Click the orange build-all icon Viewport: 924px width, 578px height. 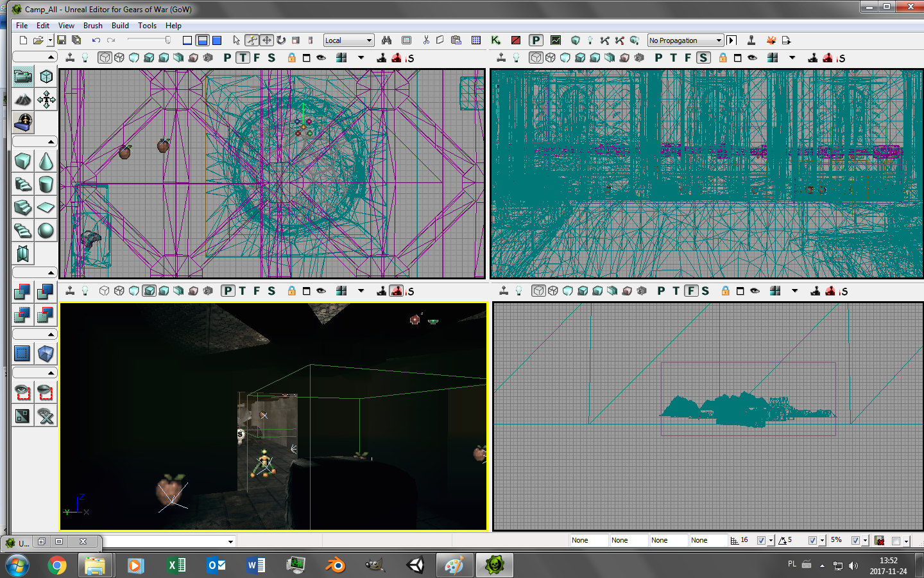tap(771, 40)
